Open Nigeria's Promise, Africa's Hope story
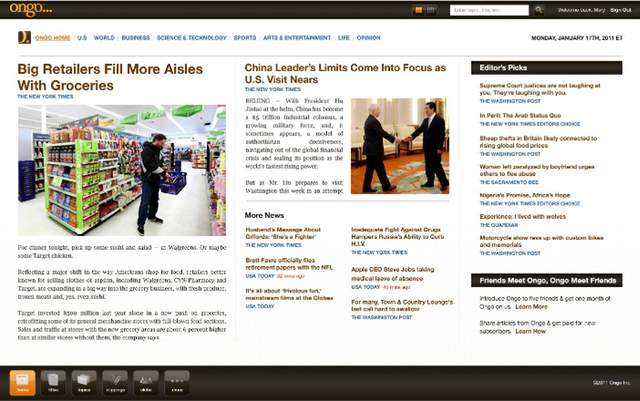The height and width of the screenshot is (401, 640). [525, 195]
